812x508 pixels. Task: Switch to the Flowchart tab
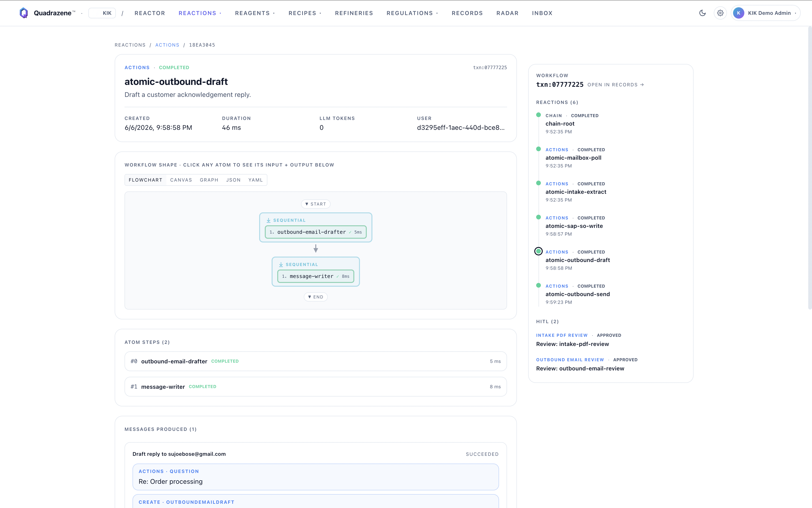(x=146, y=180)
